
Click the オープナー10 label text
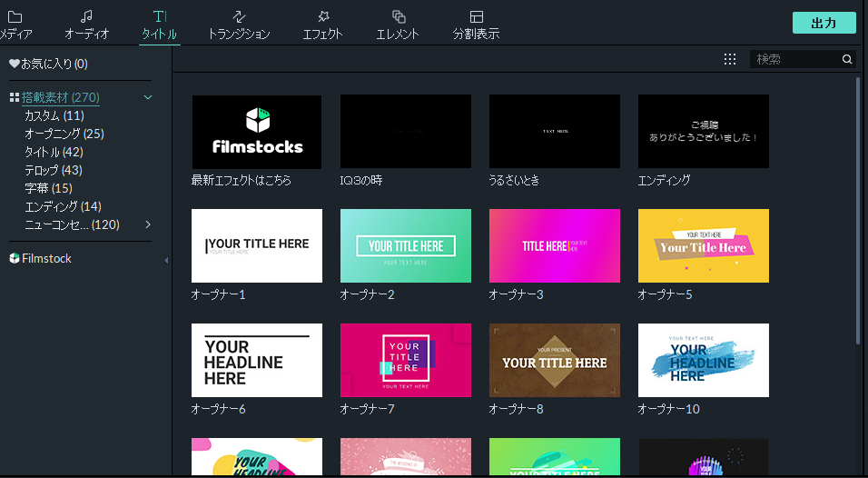(669, 409)
